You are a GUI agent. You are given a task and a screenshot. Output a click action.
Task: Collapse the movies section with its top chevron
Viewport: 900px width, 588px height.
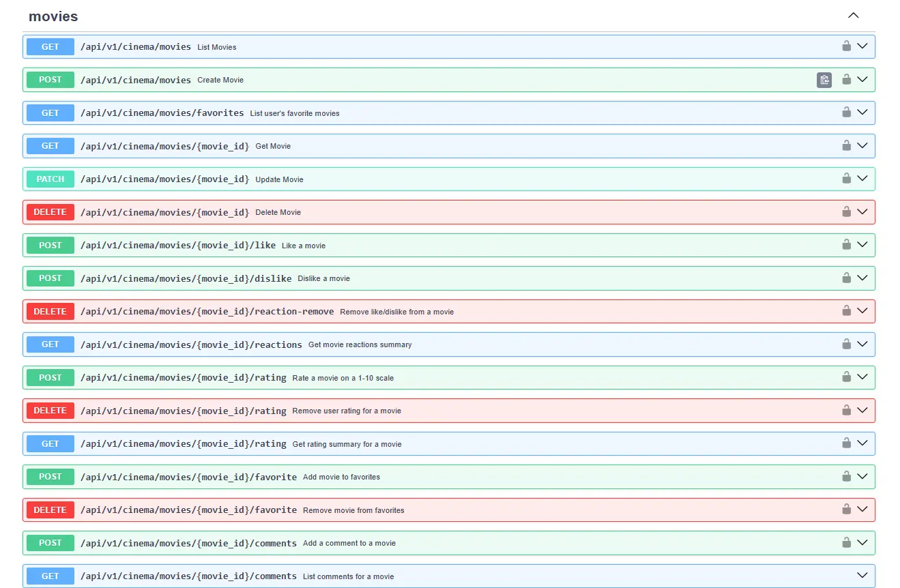click(x=853, y=16)
